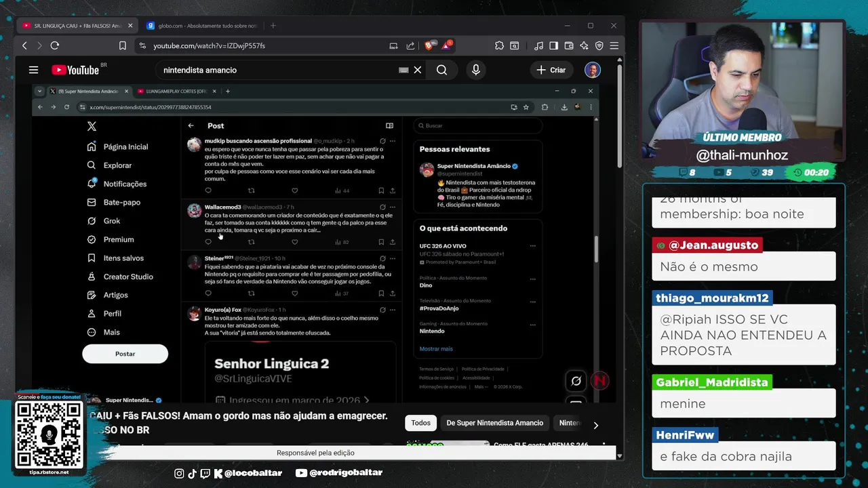Open more options on Koyuro(a) Fox post
868x488 pixels.
pos(392,310)
